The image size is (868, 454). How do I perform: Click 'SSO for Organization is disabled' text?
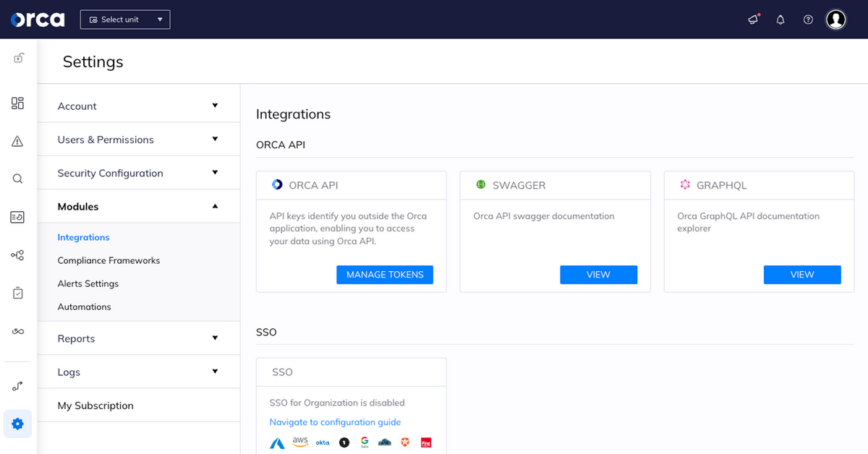(x=337, y=403)
